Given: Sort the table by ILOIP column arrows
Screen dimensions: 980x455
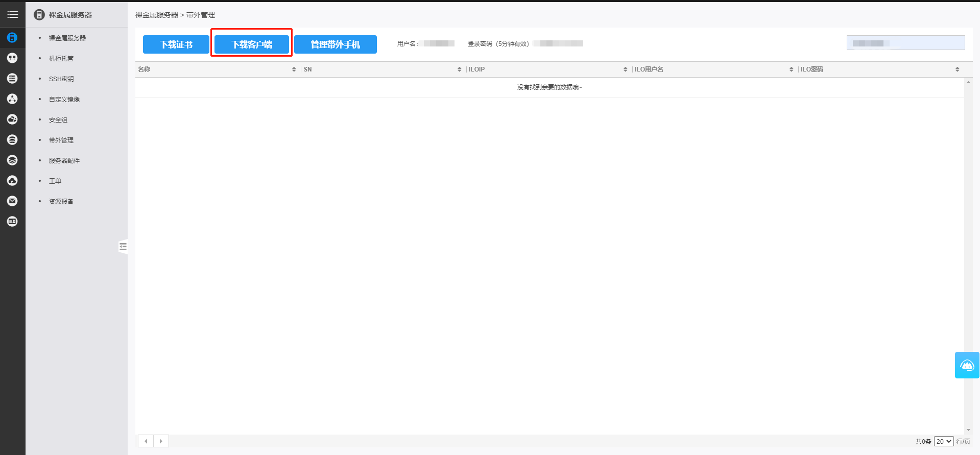Looking at the screenshot, I should click(x=626, y=69).
